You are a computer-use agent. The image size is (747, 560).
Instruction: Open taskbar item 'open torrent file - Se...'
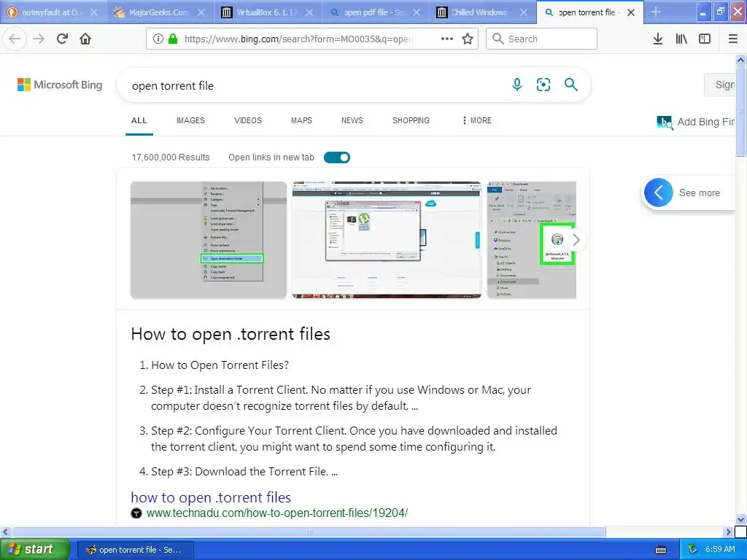pos(135,550)
